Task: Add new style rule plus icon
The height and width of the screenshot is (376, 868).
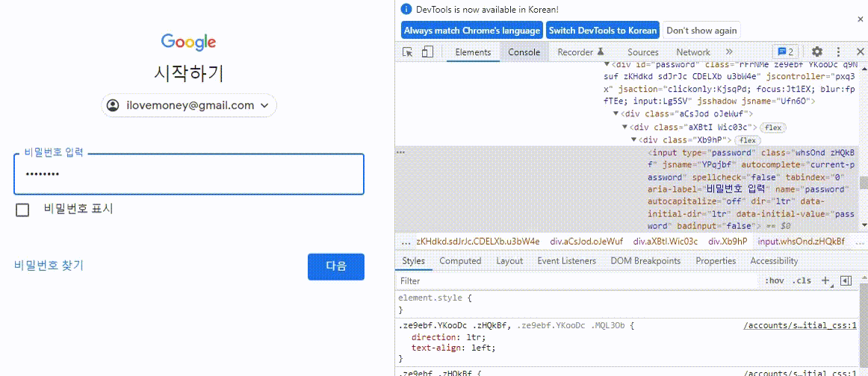Action: coord(825,281)
